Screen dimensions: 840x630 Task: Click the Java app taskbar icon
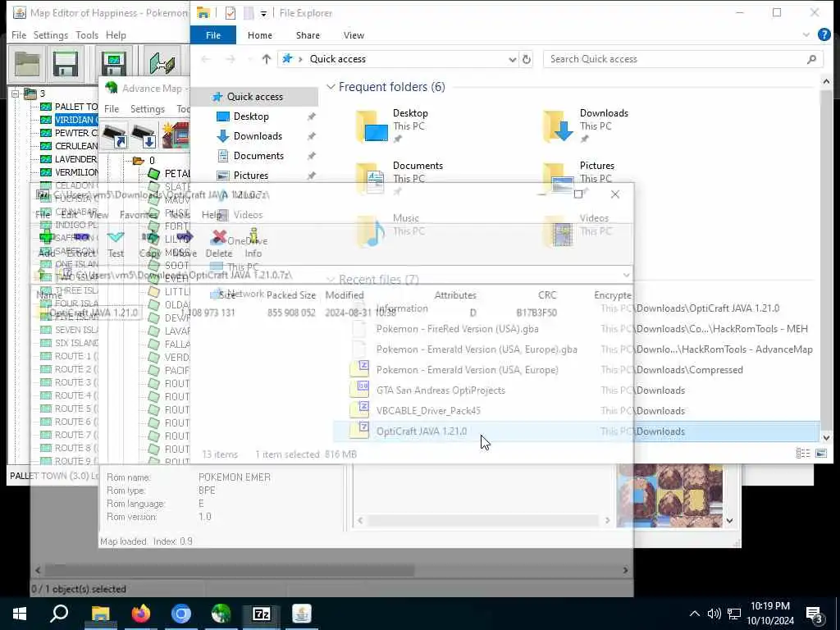[x=302, y=614]
